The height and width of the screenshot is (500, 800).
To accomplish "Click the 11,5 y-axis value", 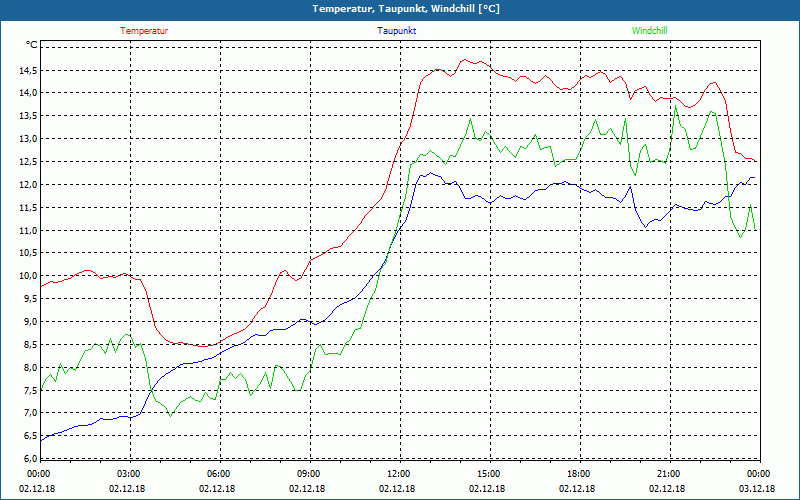I will pyautogui.click(x=28, y=208).
